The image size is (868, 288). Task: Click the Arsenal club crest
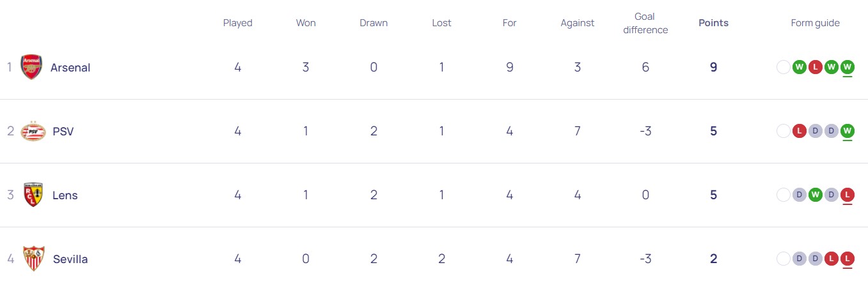31,67
